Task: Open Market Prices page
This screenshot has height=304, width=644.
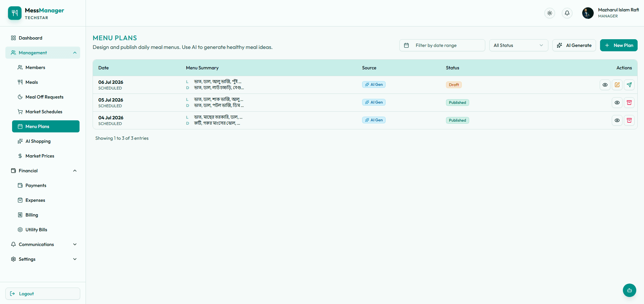Action: coord(46,156)
